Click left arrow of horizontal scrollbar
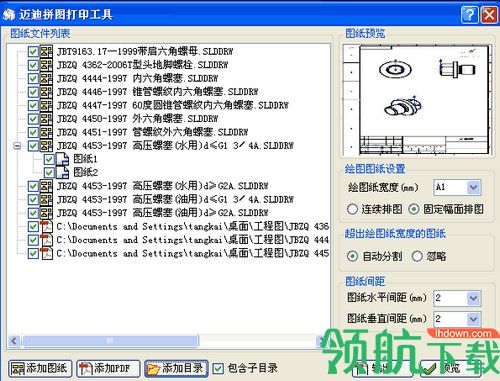Screen dimensions: 500x381 click(14, 341)
